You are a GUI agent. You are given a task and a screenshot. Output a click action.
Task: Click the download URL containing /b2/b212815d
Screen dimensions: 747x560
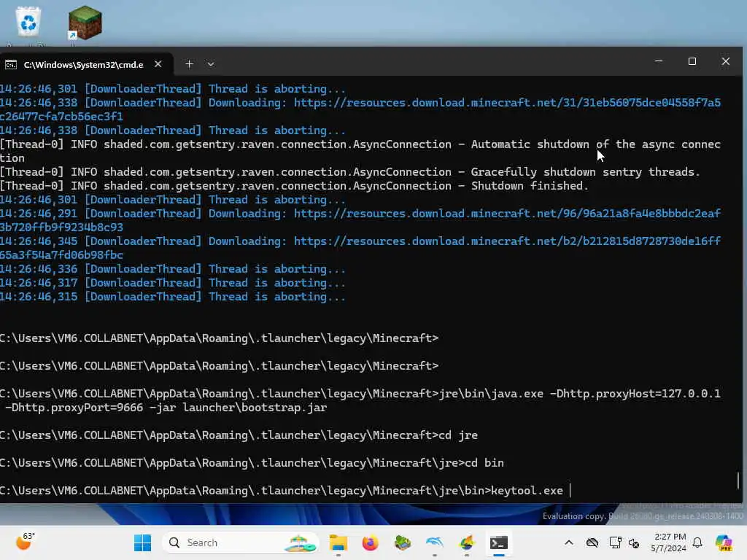507,241
